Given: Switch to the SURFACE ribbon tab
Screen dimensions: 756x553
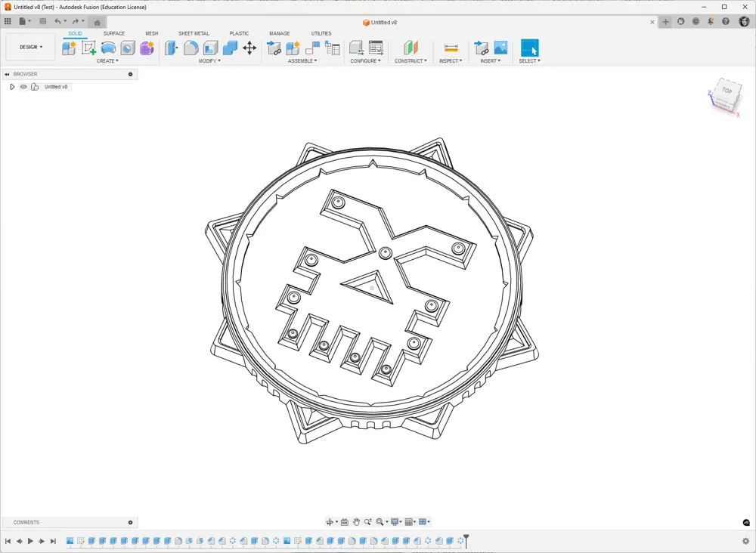Looking at the screenshot, I should [x=114, y=33].
